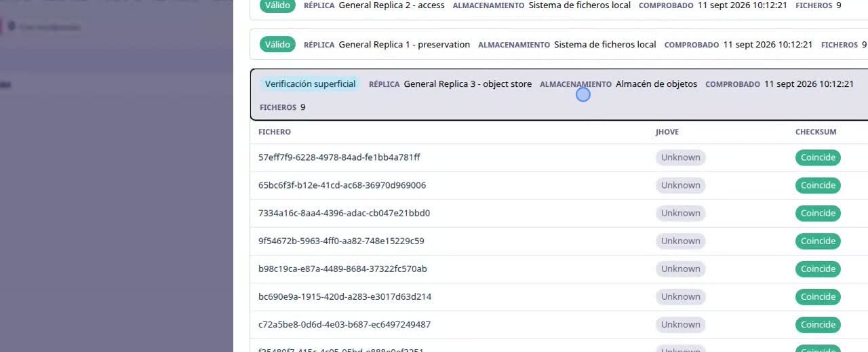868x352 pixels.
Task: Click the Coincide checksum badge for file bc690e9a
Action: (x=818, y=296)
